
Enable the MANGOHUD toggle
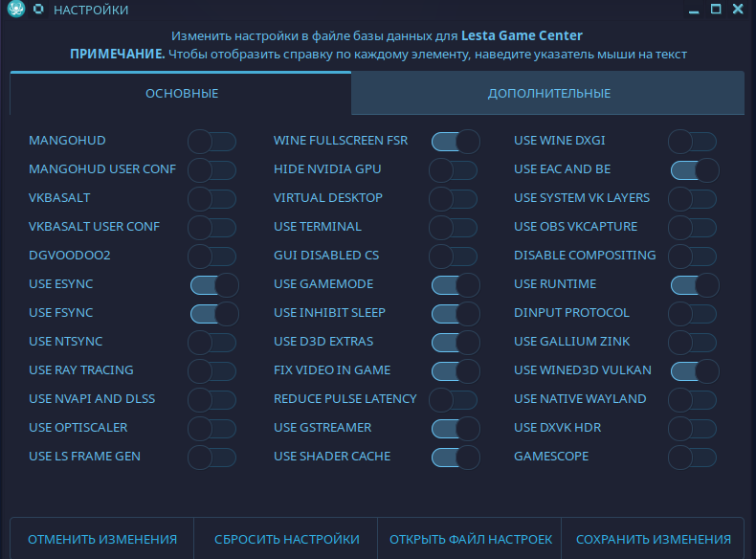(211, 142)
